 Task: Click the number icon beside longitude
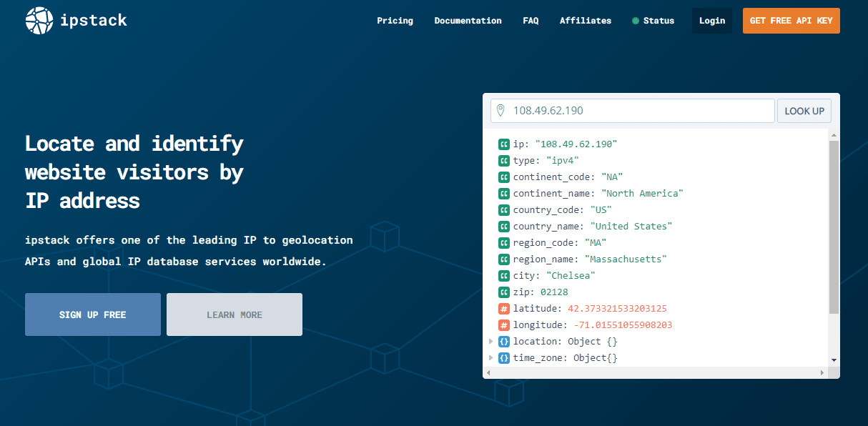click(504, 325)
